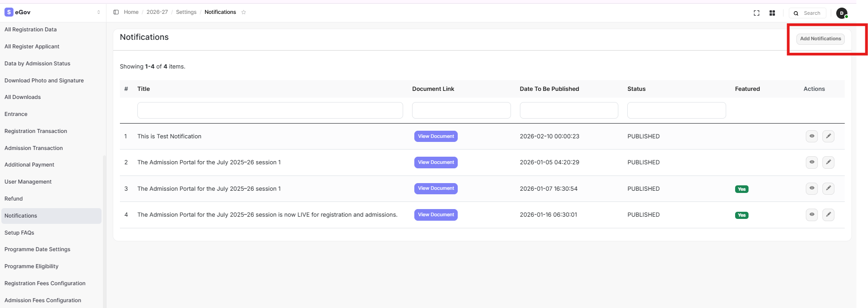Click pencil icon for row 4 notification
This screenshot has width=868, height=308.
(x=828, y=215)
